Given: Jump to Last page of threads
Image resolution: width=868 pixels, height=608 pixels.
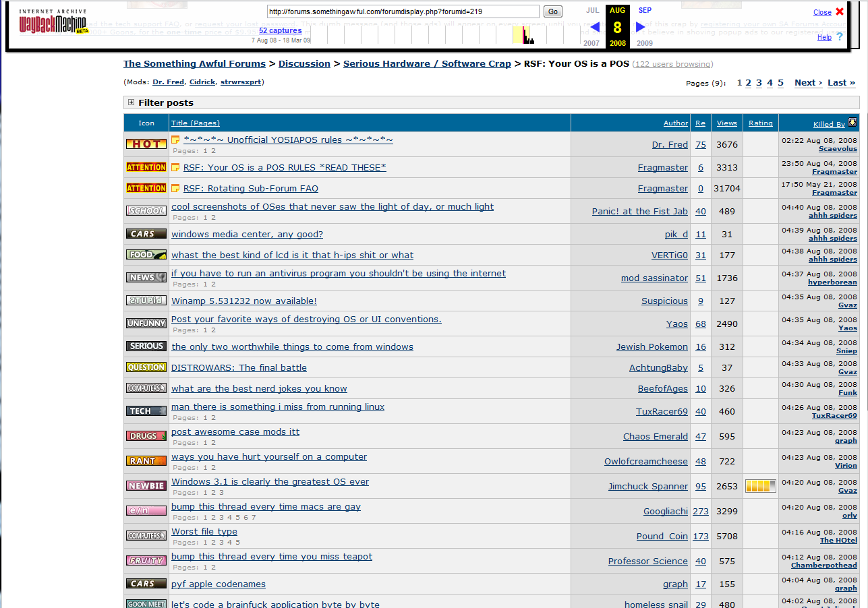Looking at the screenshot, I should pyautogui.click(x=841, y=82).
